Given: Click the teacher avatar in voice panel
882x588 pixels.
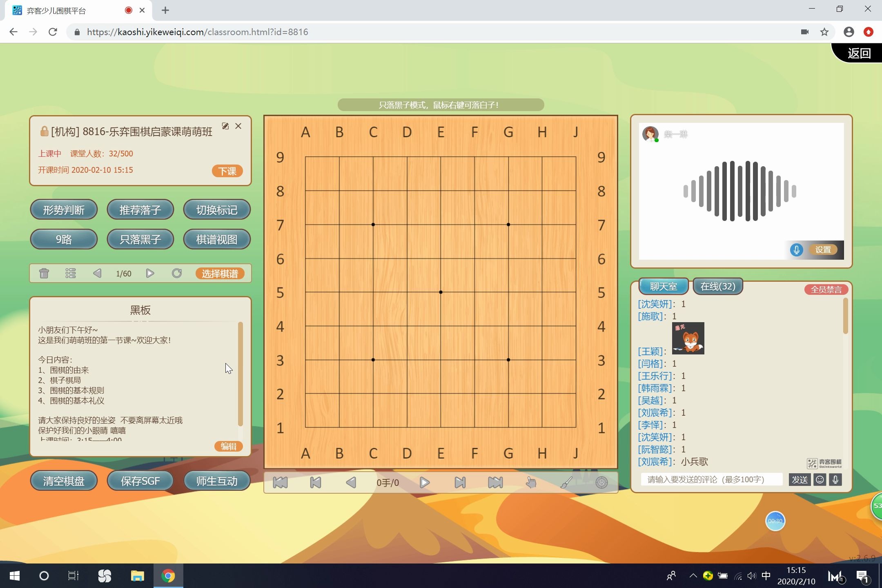Looking at the screenshot, I should 650,134.
